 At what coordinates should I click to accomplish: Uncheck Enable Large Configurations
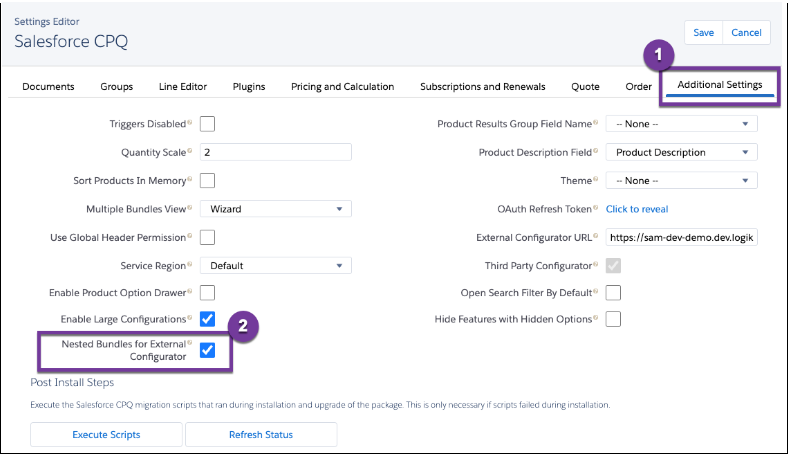click(207, 319)
